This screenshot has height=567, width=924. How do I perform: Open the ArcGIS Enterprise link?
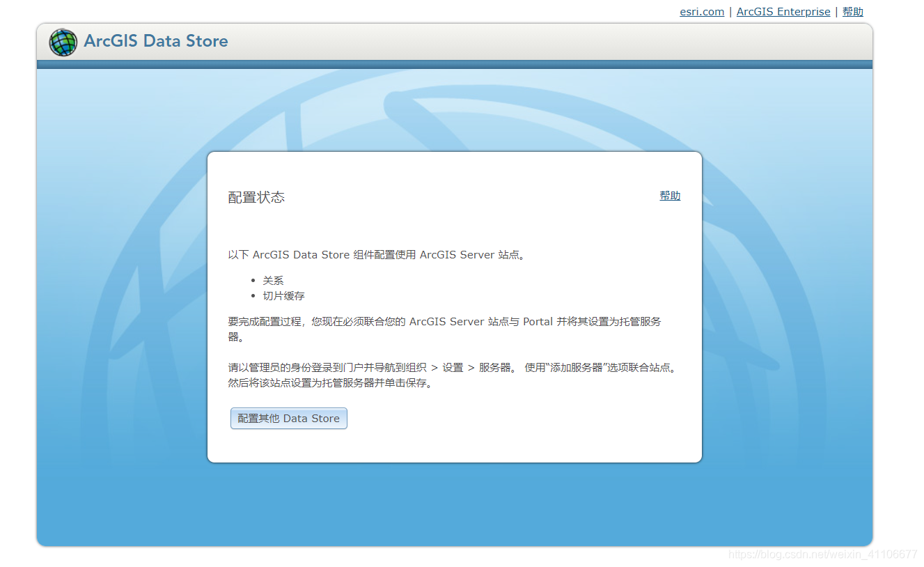[783, 12]
